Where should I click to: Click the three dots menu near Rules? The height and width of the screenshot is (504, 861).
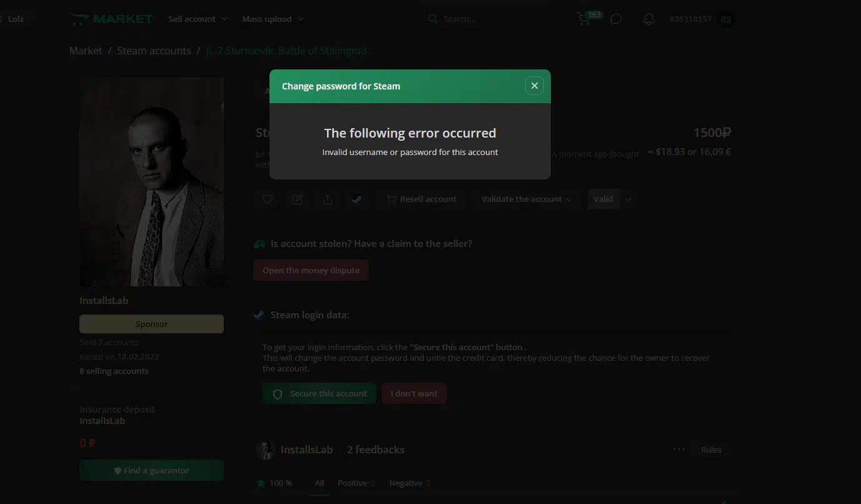pyautogui.click(x=678, y=449)
